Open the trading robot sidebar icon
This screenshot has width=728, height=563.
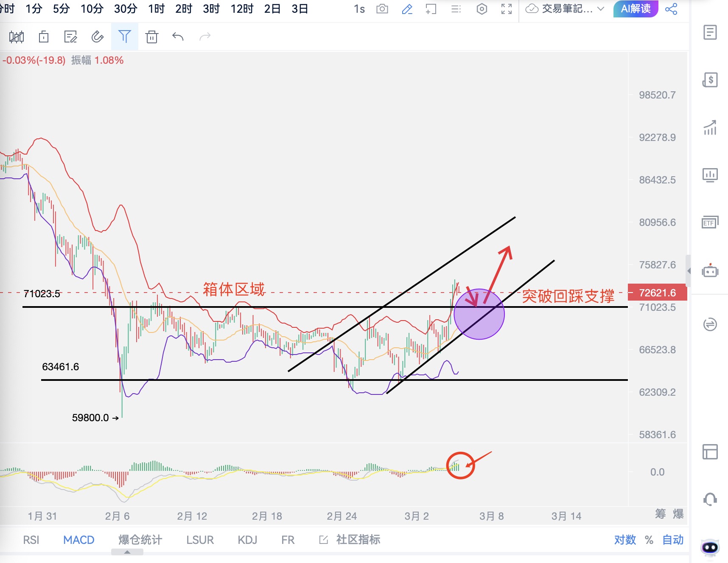tap(710, 271)
